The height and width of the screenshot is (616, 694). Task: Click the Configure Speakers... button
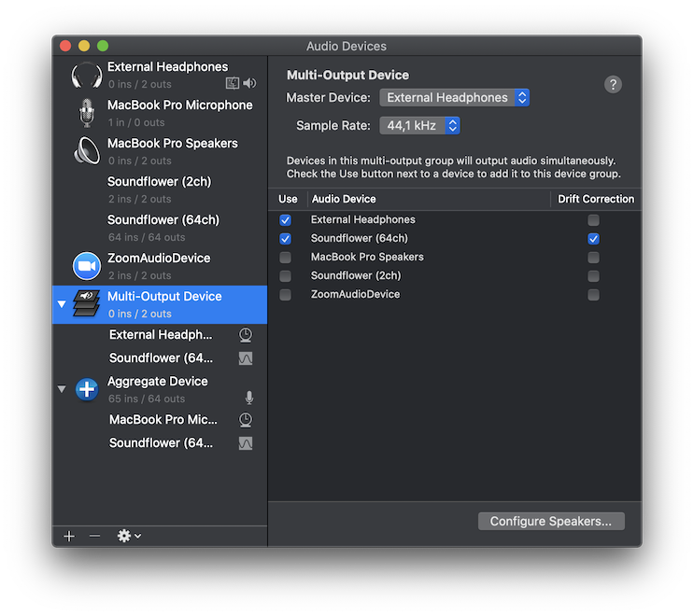click(x=551, y=522)
